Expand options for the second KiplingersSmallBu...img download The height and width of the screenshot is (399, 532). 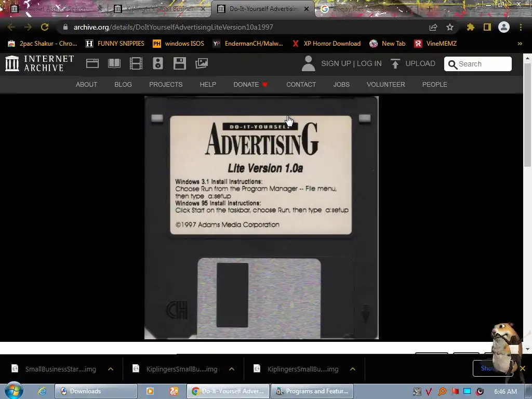pos(232,369)
